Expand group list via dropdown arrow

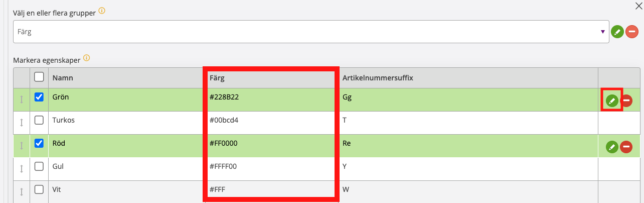point(602,32)
